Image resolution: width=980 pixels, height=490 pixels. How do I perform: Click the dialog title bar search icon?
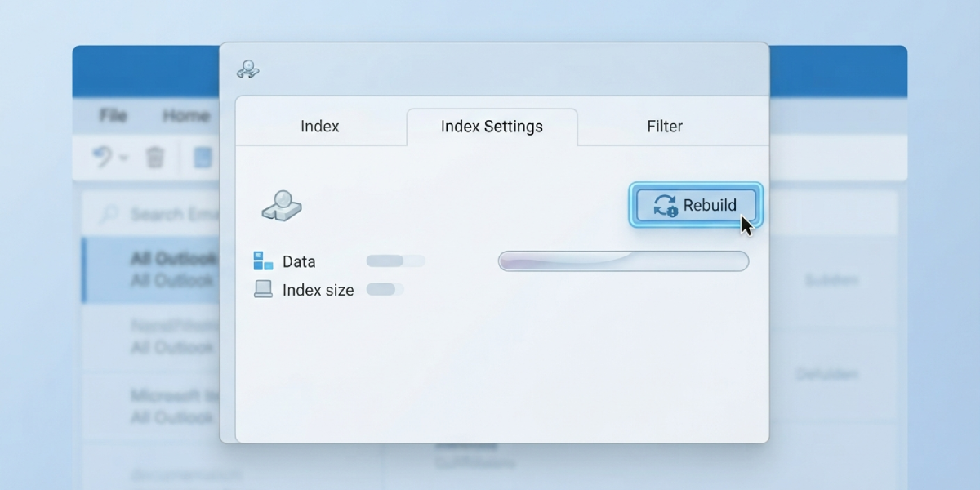[247, 69]
